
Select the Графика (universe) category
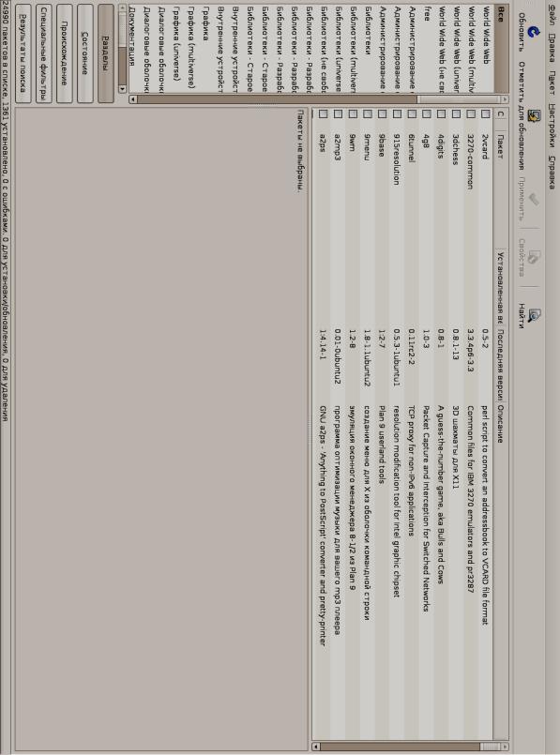tap(175, 49)
